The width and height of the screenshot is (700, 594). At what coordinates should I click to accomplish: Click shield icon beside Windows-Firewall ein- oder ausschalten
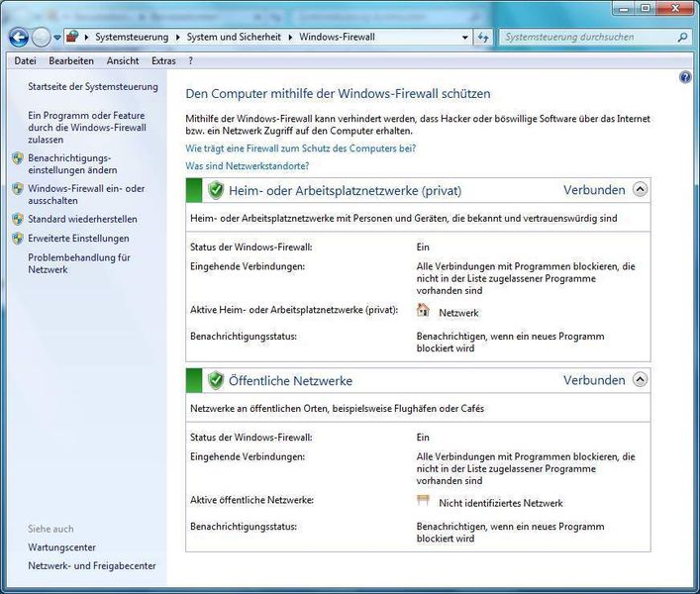(18, 188)
